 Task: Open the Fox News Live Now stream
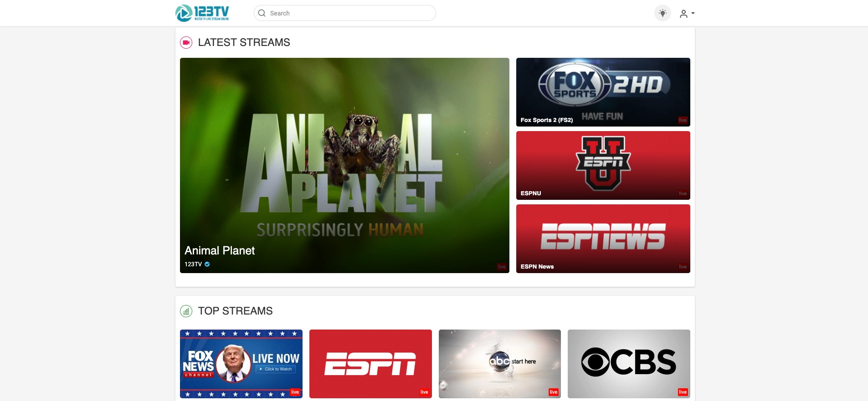(241, 364)
